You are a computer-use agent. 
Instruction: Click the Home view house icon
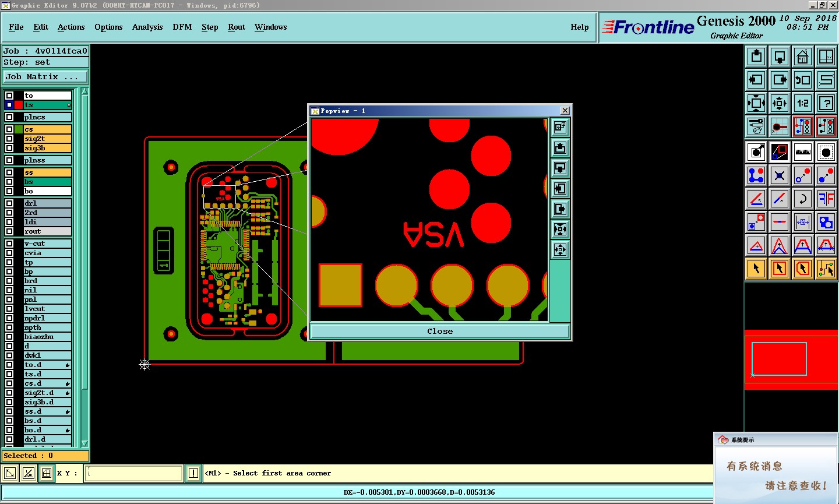point(803,57)
